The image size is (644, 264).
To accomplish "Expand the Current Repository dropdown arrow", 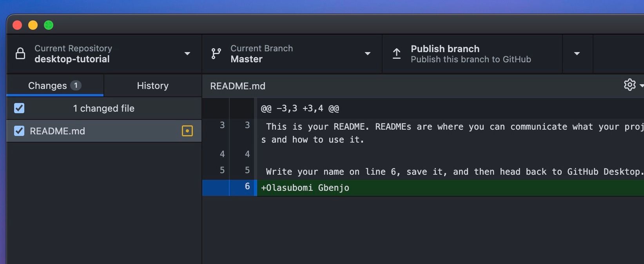I will [187, 54].
